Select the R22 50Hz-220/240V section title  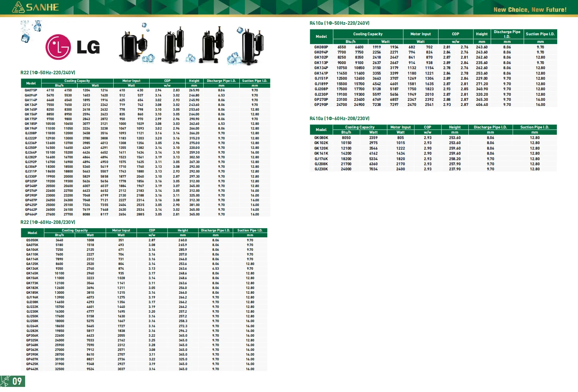[x=48, y=72]
